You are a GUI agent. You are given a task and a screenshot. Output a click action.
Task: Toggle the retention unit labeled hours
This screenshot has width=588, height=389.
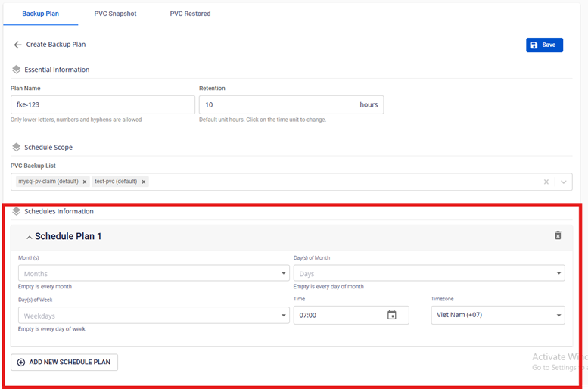pos(369,104)
